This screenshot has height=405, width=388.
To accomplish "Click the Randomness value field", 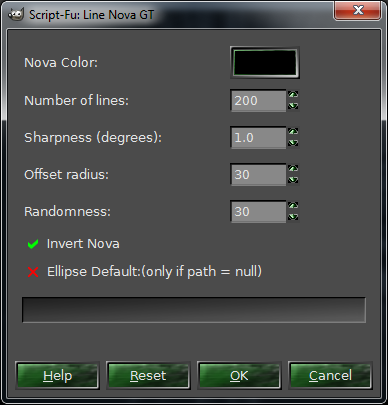I will [258, 211].
